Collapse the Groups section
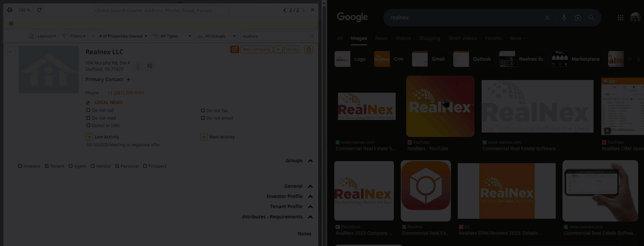The height and width of the screenshot is (246, 644). [x=310, y=161]
